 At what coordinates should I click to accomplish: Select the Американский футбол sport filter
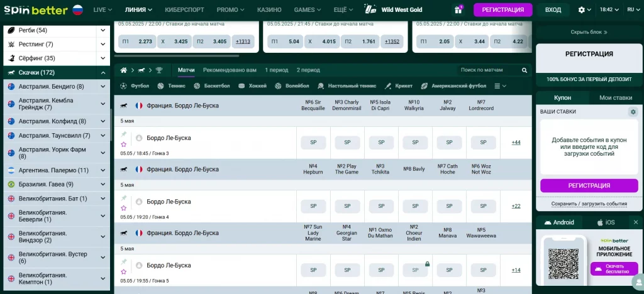click(x=453, y=86)
